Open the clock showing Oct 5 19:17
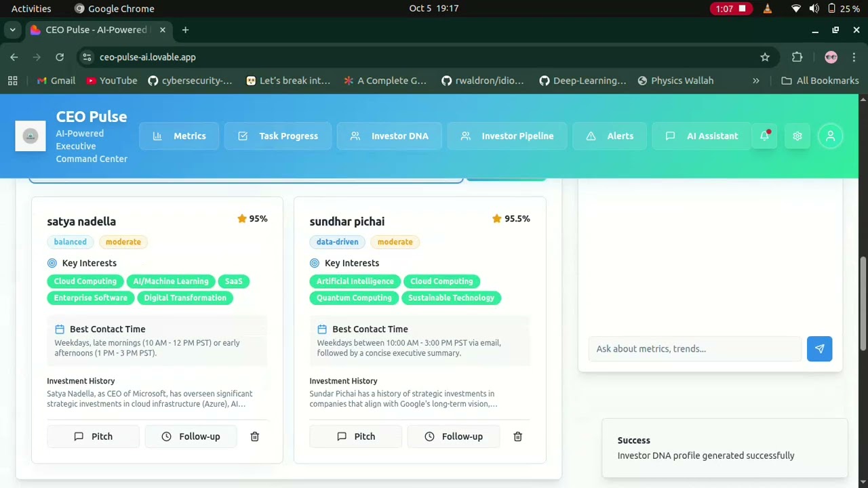The width and height of the screenshot is (868, 488). click(x=434, y=9)
